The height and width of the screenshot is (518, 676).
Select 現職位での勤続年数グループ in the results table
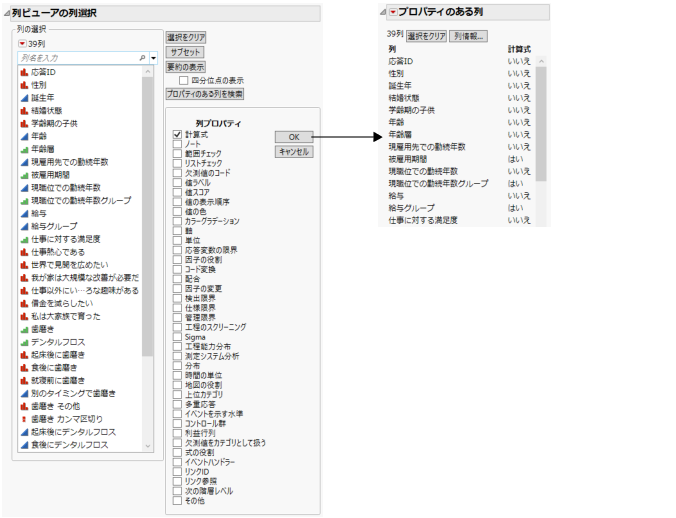pyautogui.click(x=438, y=184)
